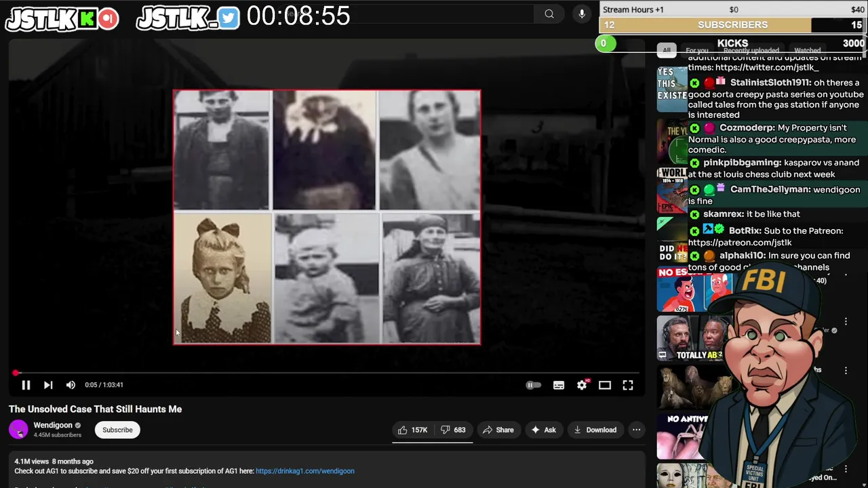Click alphaki10 username in chat
The height and width of the screenshot is (488, 868).
(742, 256)
